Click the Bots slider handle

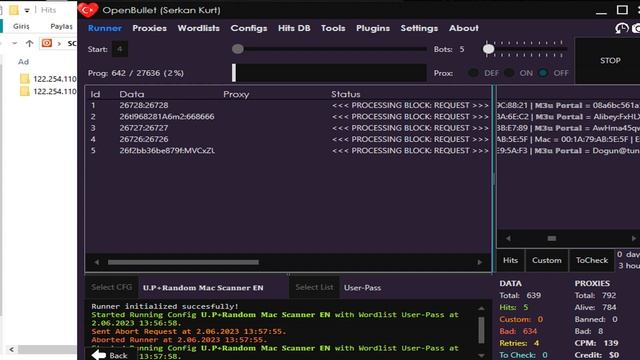[489, 49]
